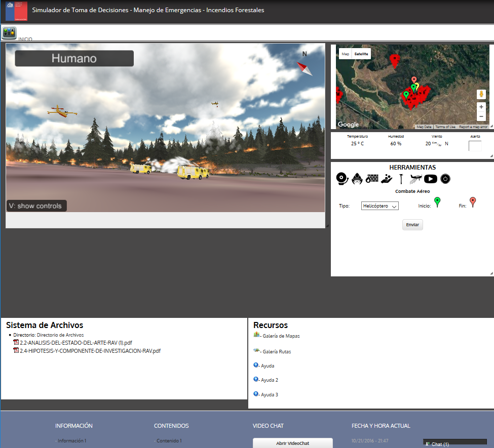Image resolution: width=494 pixels, height=448 pixels.
Task: Select the firefighter helmet tool
Action: pos(357,178)
